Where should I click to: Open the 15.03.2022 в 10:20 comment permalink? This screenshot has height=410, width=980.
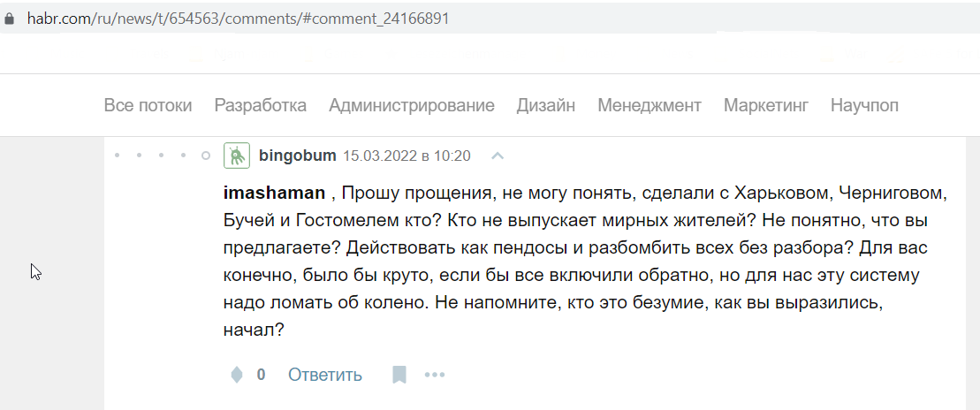click(x=406, y=156)
